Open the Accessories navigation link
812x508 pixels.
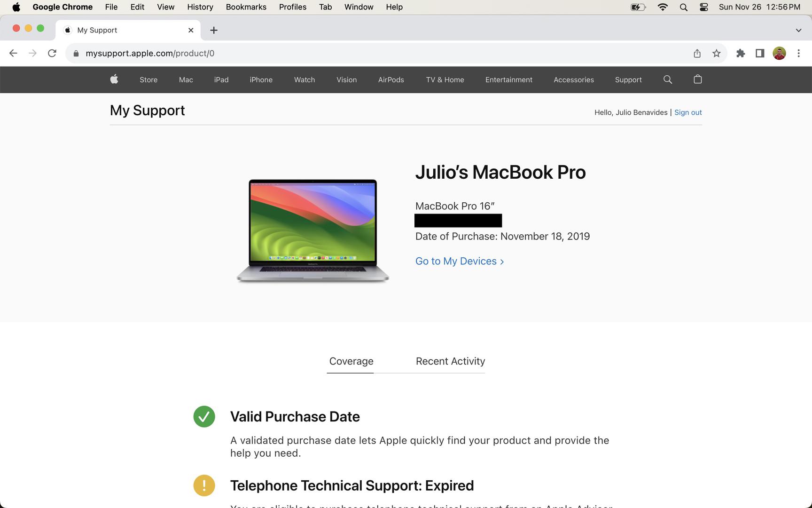click(x=574, y=80)
